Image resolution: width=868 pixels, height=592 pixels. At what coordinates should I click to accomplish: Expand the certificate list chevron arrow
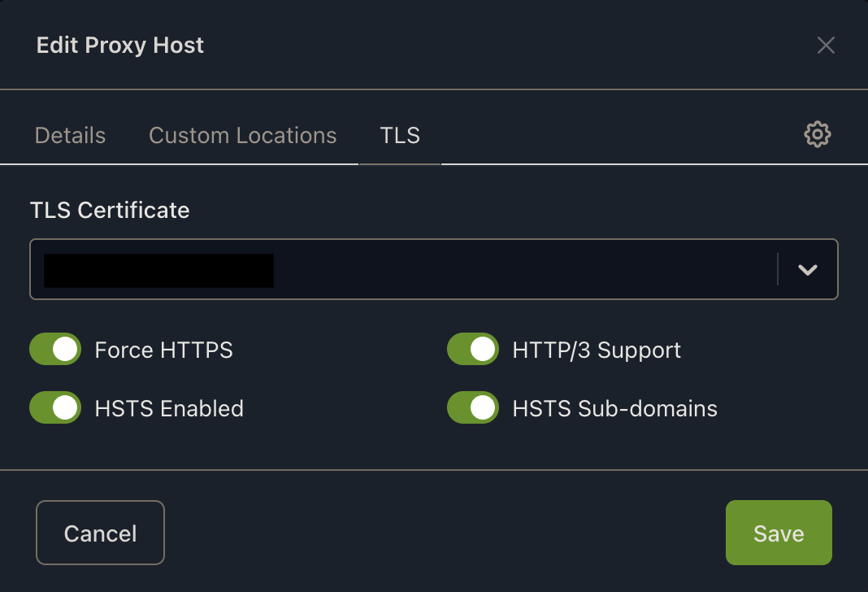807,270
